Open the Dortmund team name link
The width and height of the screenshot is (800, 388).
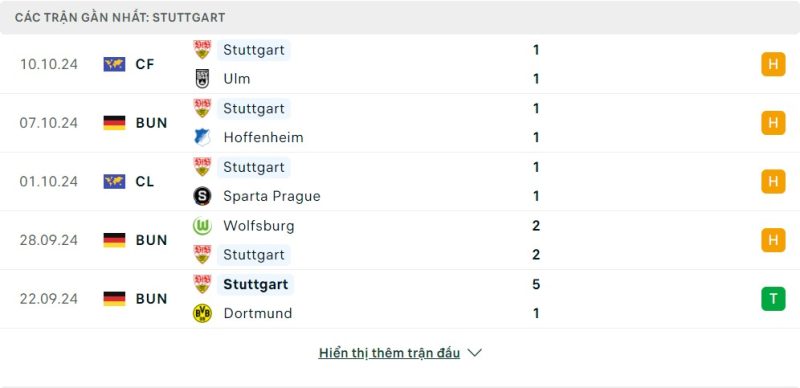point(258,313)
